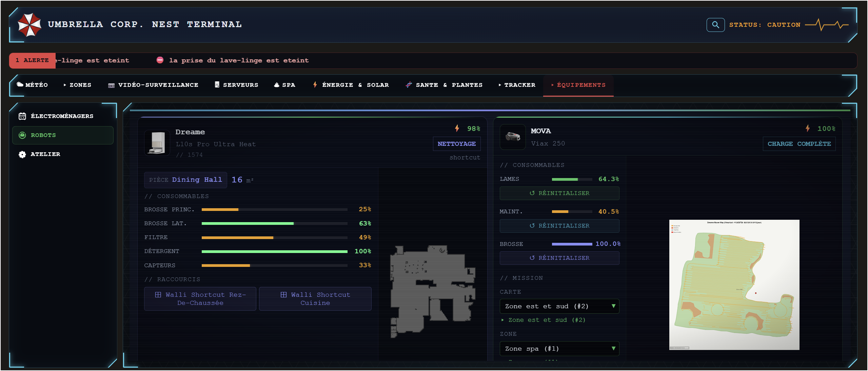
Task: Go to the Serveurs tab
Action: click(x=236, y=85)
